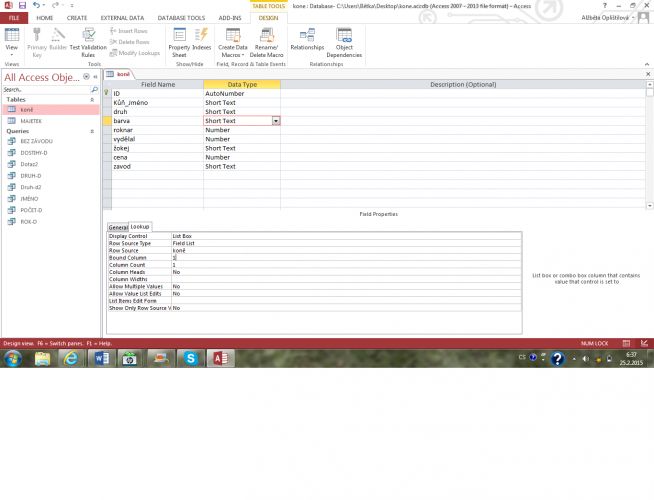
Task: Select the DESIGN tab under Table Tools
Action: (x=268, y=18)
